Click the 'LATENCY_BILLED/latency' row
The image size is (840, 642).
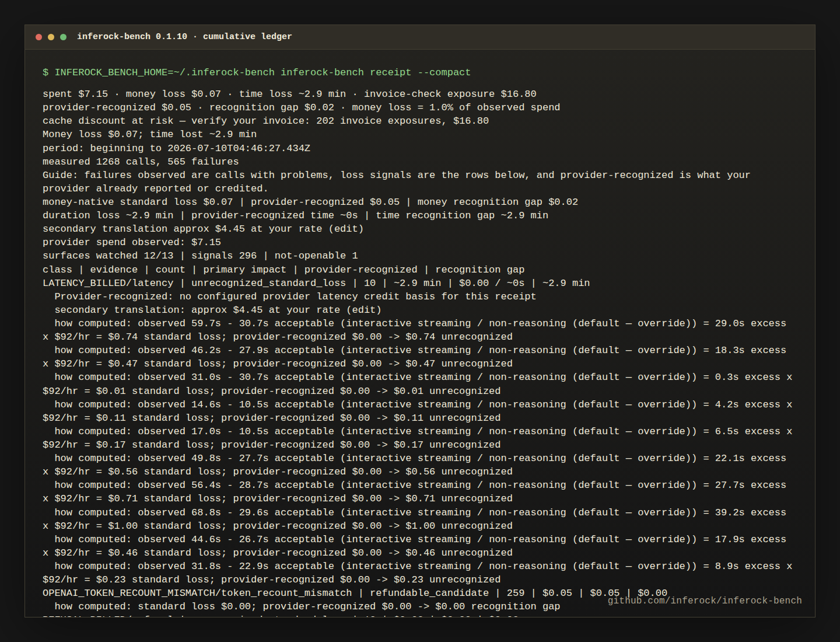(x=316, y=283)
